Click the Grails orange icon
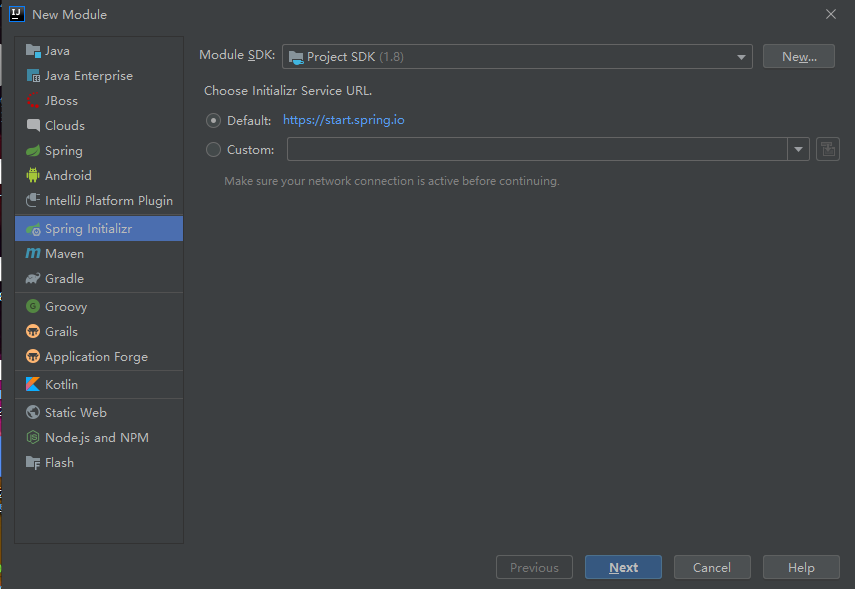The width and height of the screenshot is (855, 589). (x=33, y=332)
